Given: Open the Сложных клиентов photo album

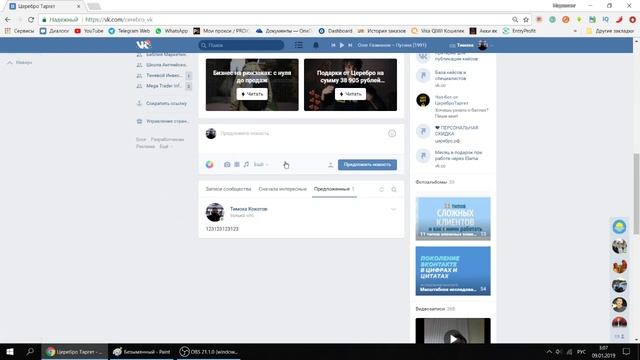Looking at the screenshot, I should click(x=453, y=219).
